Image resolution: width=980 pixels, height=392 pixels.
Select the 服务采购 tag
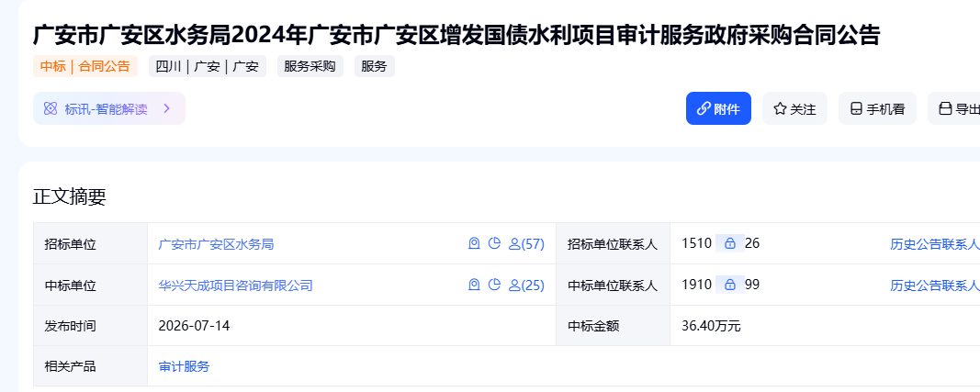[310, 66]
